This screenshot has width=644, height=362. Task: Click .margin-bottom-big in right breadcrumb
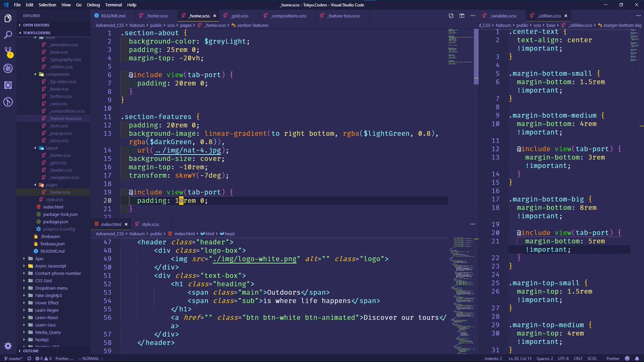619,25
